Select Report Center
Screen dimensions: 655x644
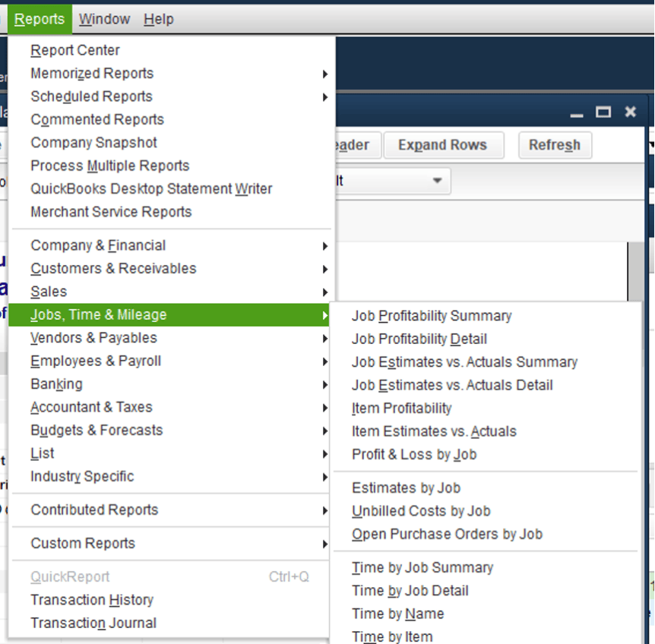coord(74,50)
